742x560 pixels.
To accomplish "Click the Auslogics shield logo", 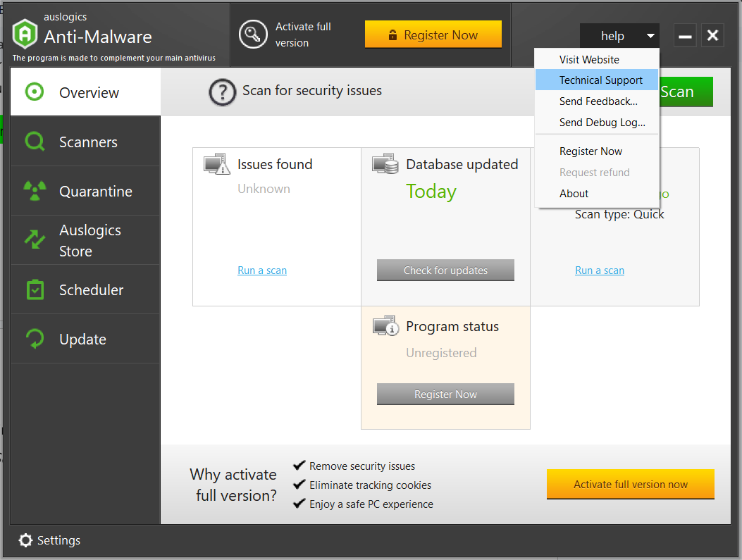I will click(24, 33).
